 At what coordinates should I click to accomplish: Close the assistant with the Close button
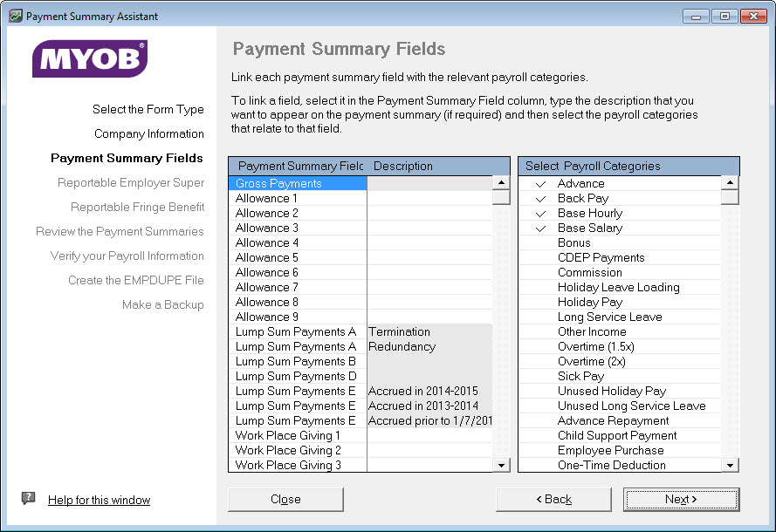(284, 499)
